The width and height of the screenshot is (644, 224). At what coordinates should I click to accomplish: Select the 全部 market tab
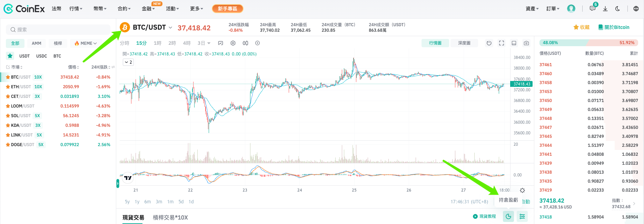pyautogui.click(x=15, y=43)
